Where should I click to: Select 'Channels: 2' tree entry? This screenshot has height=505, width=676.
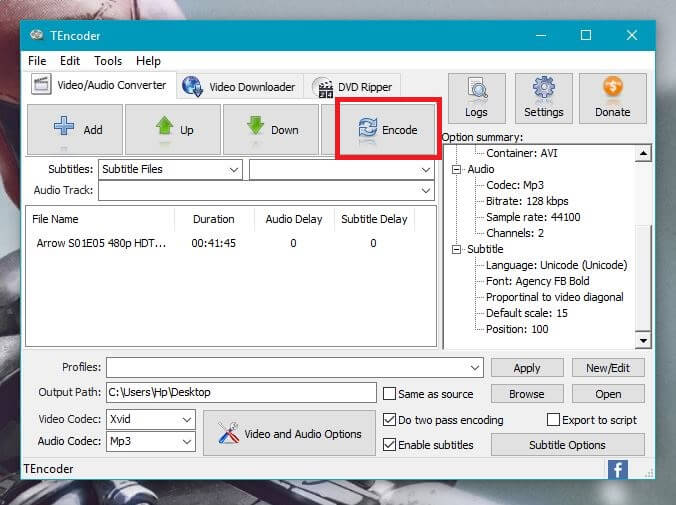pos(515,233)
